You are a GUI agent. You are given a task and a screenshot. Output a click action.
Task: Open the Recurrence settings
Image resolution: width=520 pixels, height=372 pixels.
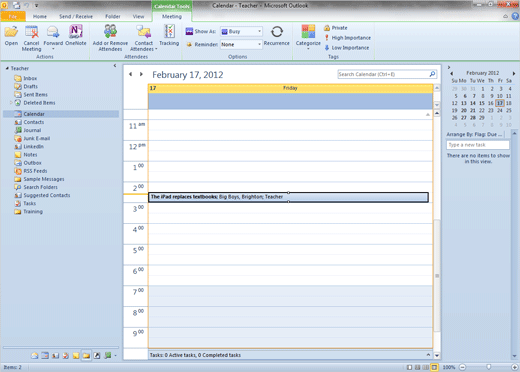276,36
